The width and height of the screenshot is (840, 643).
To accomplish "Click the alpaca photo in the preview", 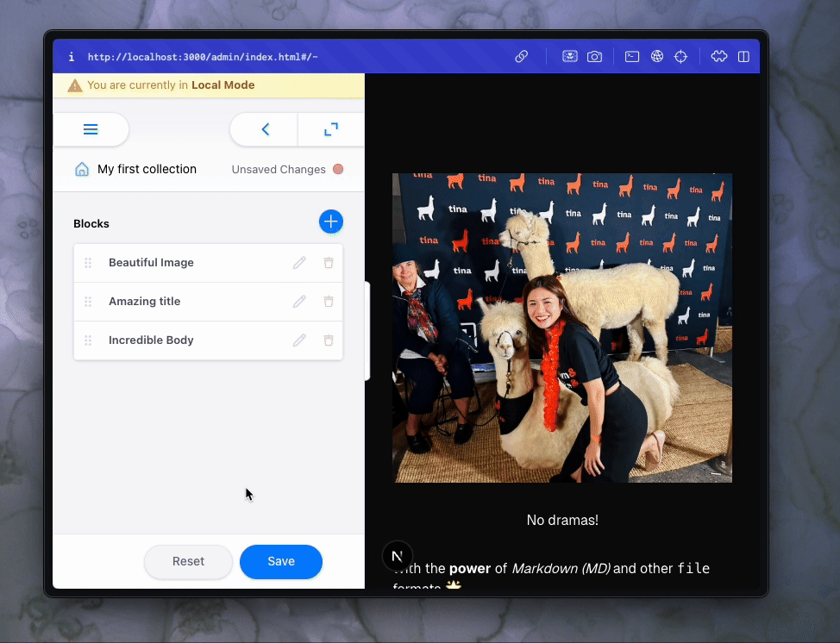I will click(562, 328).
